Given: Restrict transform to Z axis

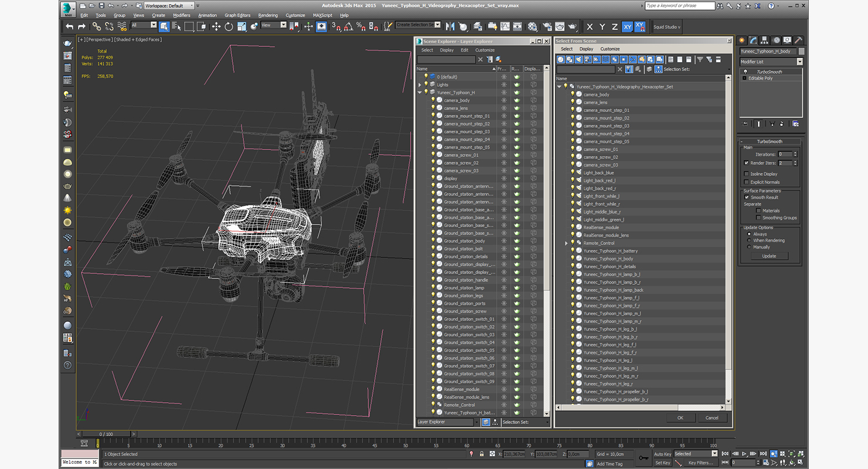Looking at the screenshot, I should tap(615, 27).
